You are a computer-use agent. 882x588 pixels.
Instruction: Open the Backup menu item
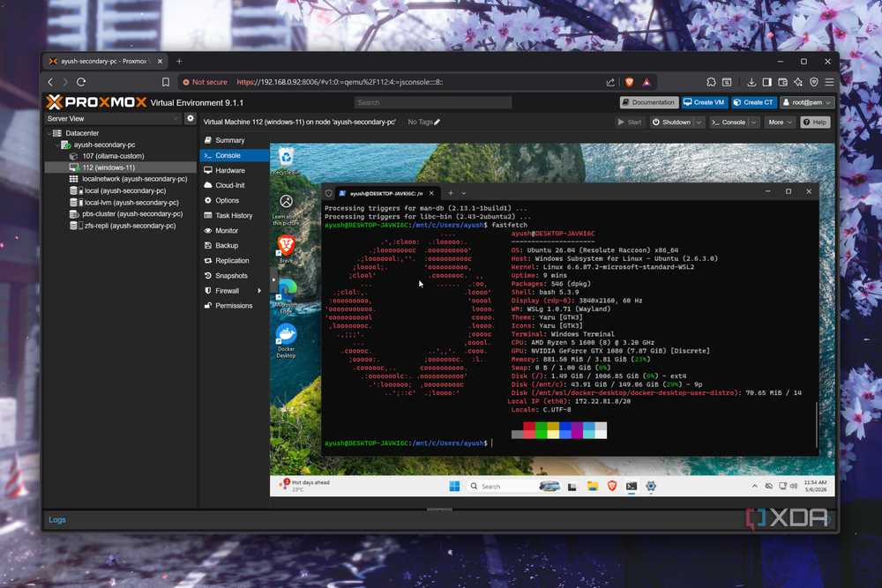click(235, 245)
